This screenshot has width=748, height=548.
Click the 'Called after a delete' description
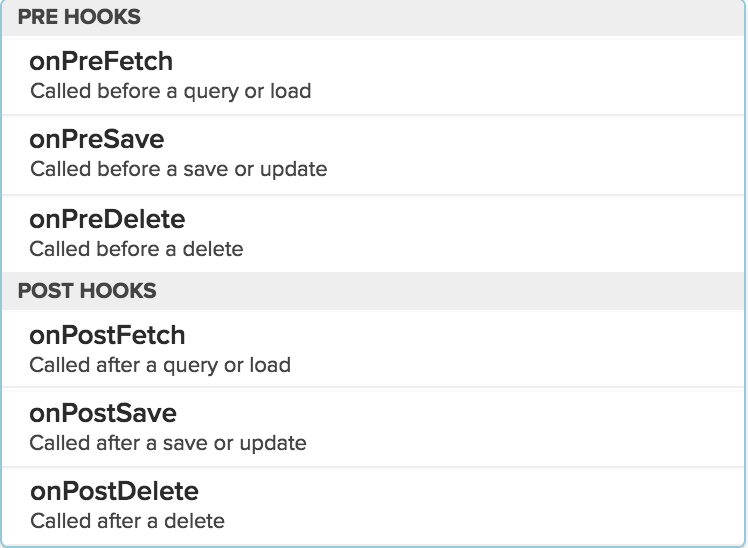(x=127, y=520)
